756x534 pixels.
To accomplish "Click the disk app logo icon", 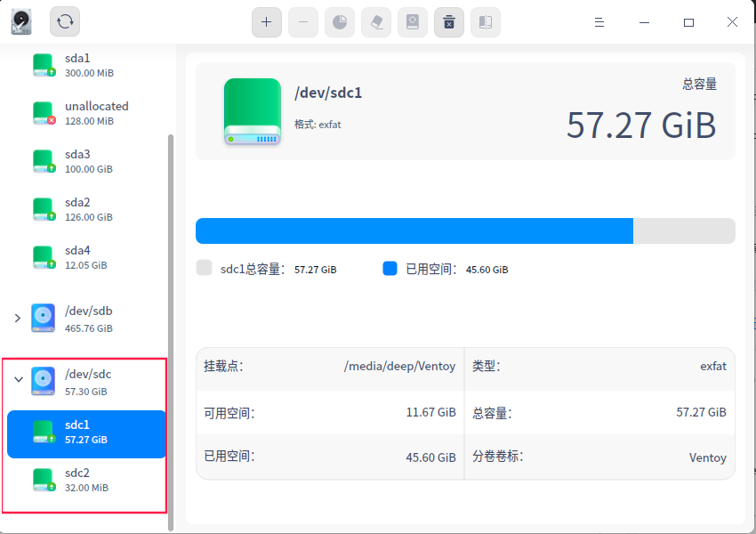I will click(x=21, y=22).
